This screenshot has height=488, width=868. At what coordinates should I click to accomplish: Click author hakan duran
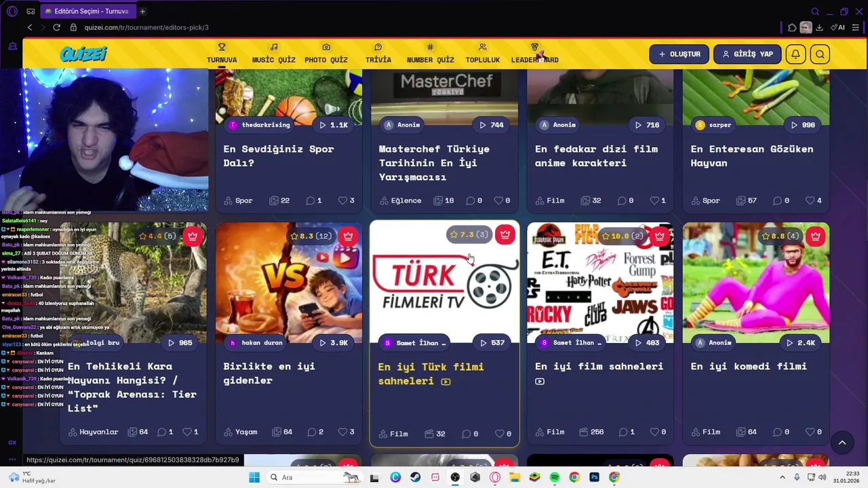(x=256, y=343)
